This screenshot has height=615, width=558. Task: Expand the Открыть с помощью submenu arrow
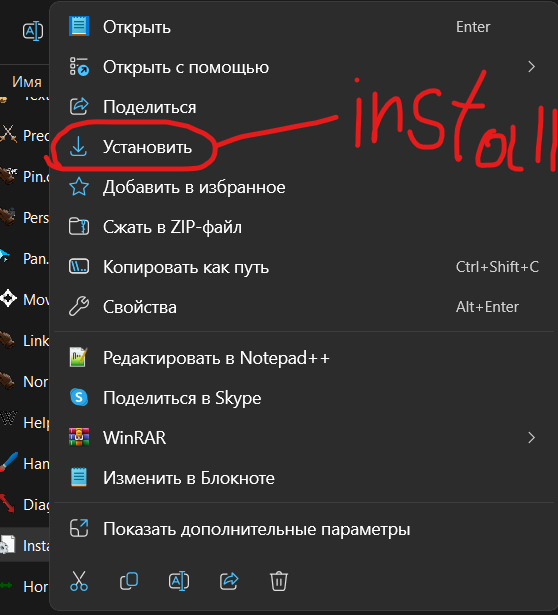tap(531, 67)
